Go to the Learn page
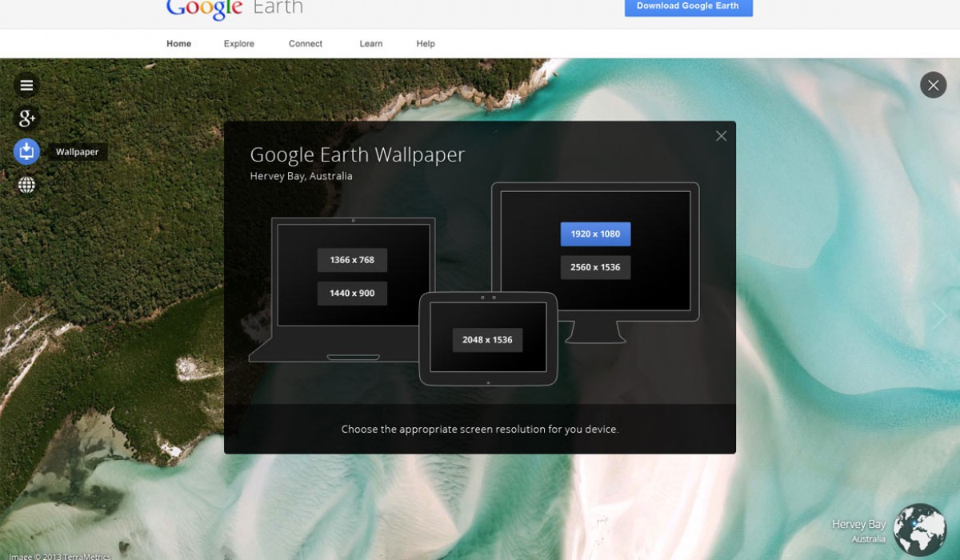960x560 pixels. 370,44
